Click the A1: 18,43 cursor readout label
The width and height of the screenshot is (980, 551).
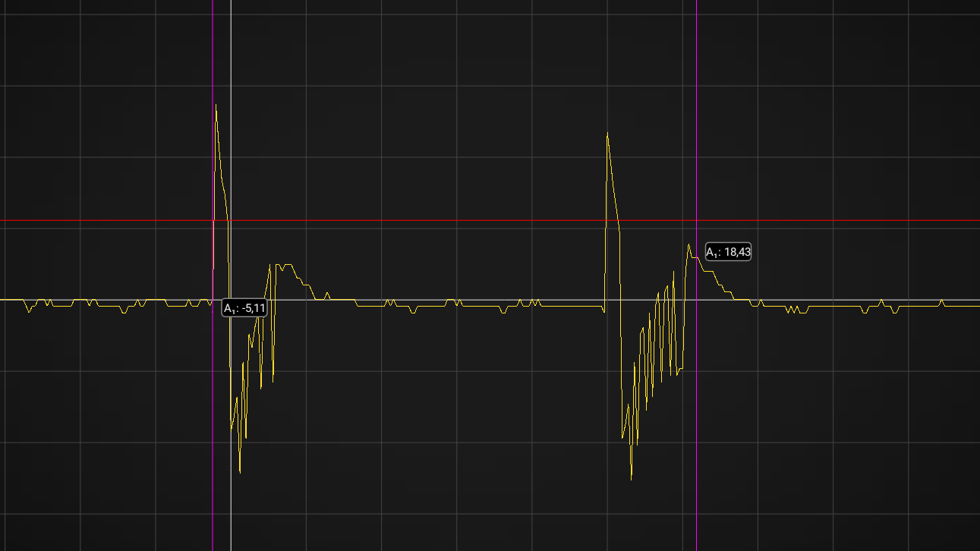tap(728, 253)
